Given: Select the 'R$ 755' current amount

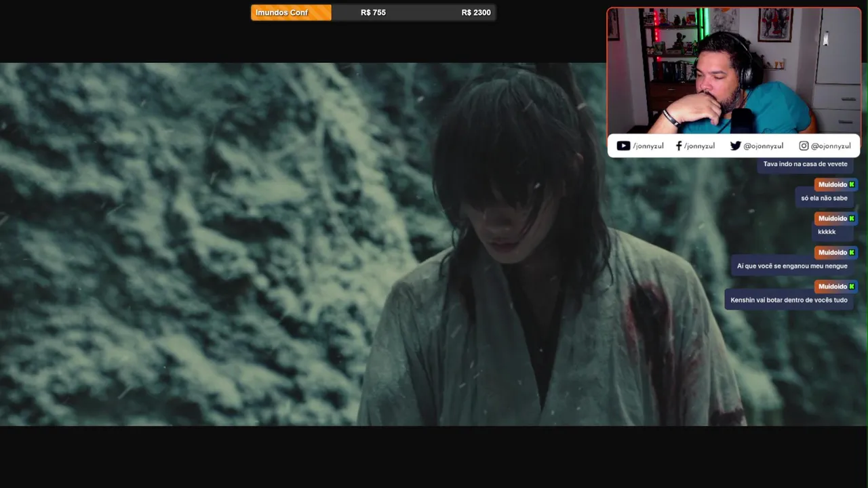Looking at the screenshot, I should tap(373, 13).
